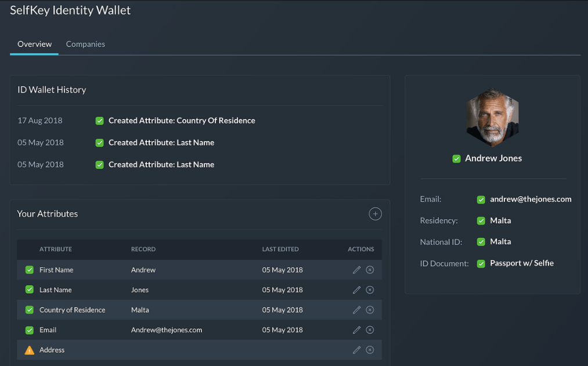Select 'Created Attribute: Country Of Residence' history entry
Viewport: 588px width, 366px height.
pyautogui.click(x=182, y=121)
